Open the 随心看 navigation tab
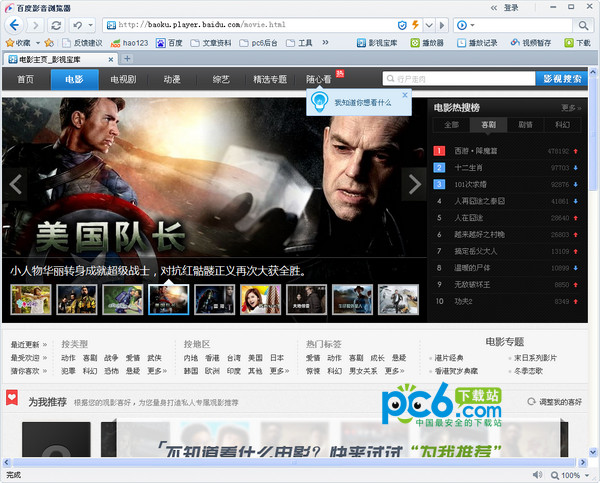 click(x=319, y=79)
